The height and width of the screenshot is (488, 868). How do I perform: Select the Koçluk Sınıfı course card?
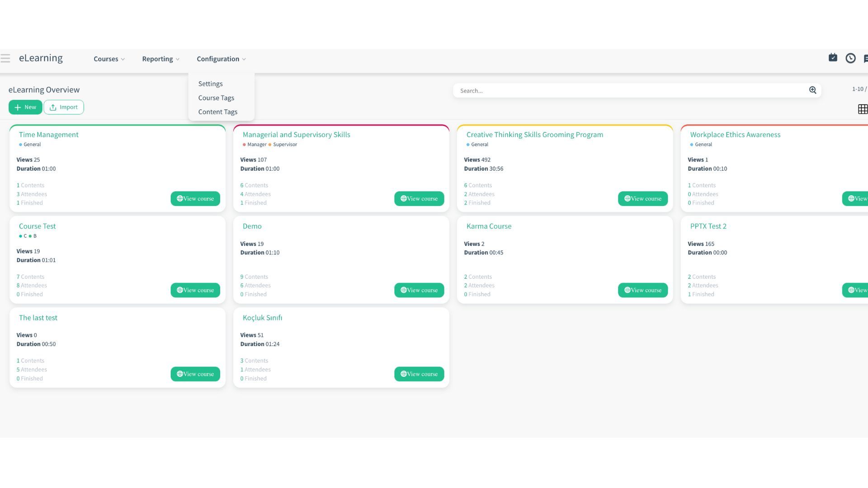pyautogui.click(x=341, y=347)
